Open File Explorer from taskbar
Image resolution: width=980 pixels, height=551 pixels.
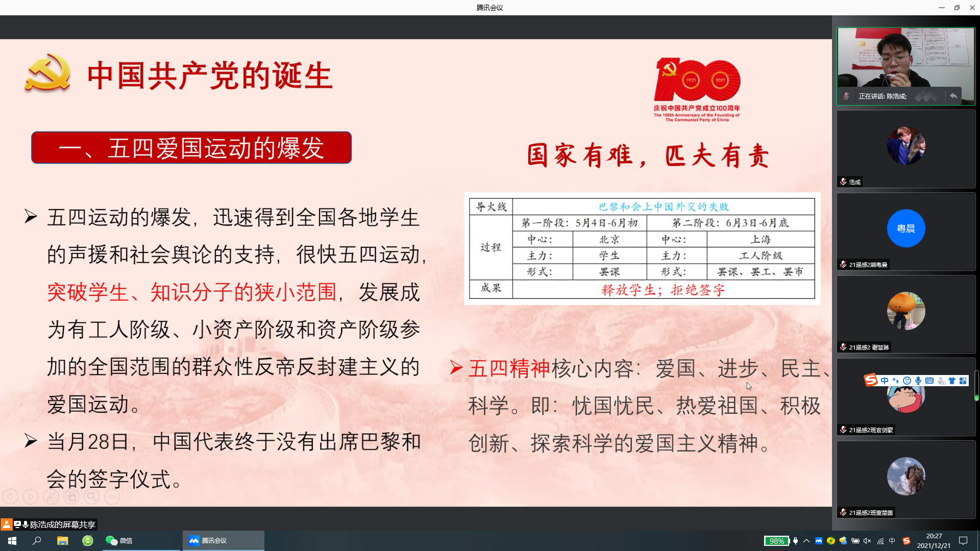[x=62, y=541]
